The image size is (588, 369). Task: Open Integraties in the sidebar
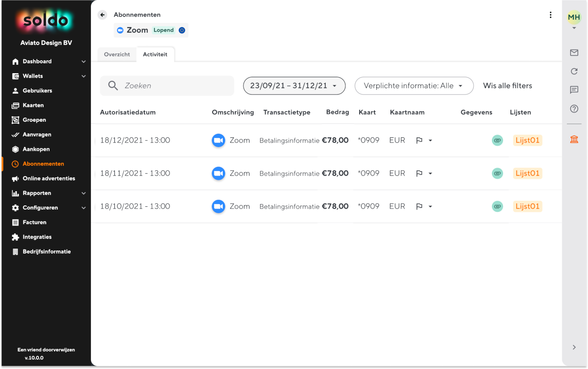tap(37, 237)
